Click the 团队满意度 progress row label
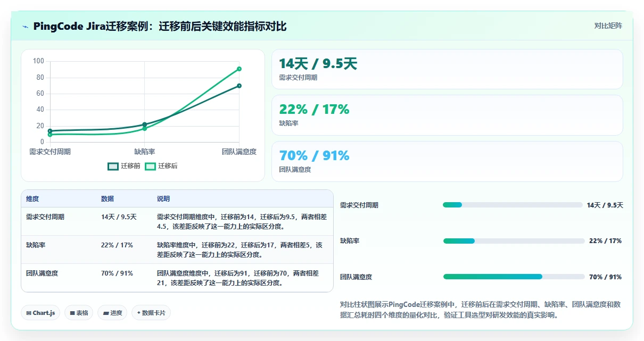644x341 pixels. point(356,277)
